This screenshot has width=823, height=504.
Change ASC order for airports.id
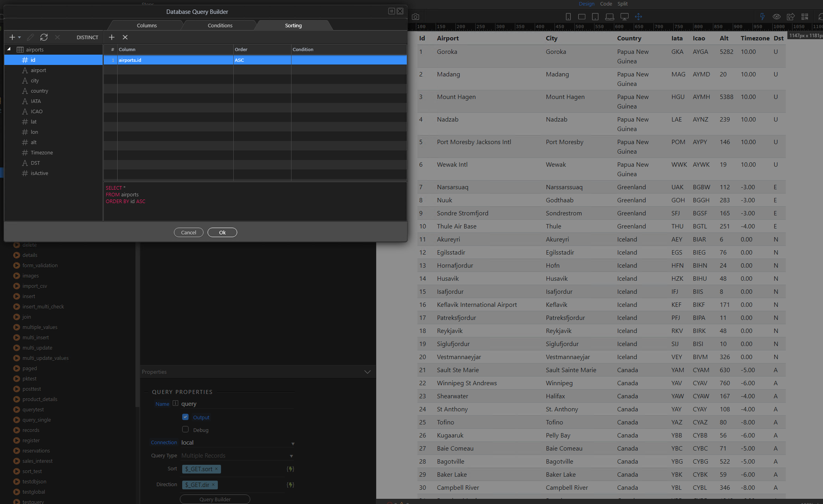coord(262,60)
